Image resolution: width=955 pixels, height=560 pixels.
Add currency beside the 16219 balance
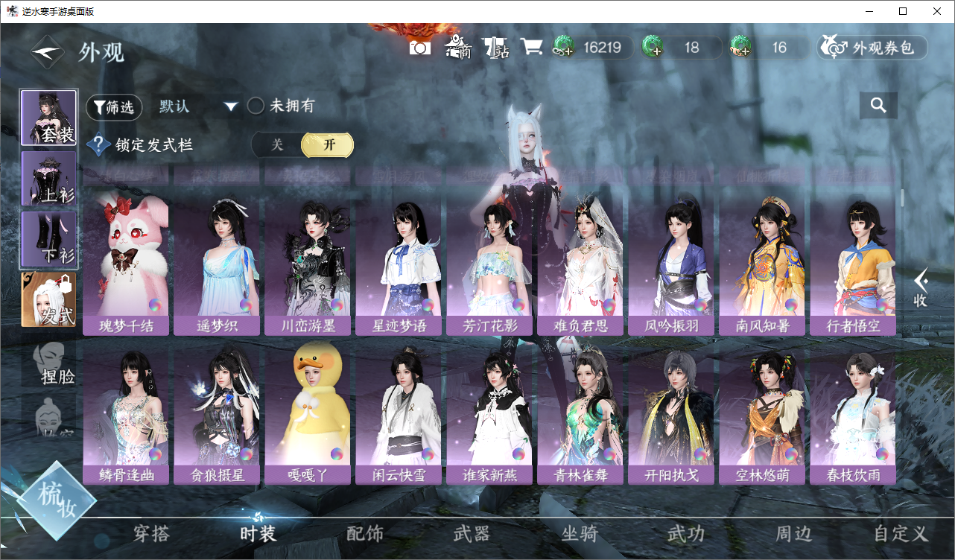click(562, 48)
